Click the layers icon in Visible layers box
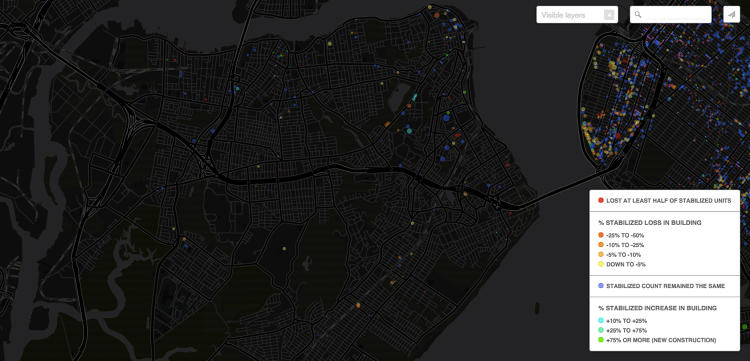 [609, 15]
